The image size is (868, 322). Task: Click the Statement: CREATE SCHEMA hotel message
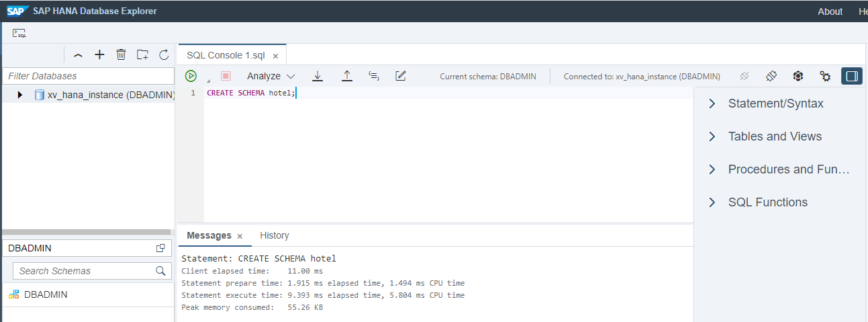tap(258, 258)
